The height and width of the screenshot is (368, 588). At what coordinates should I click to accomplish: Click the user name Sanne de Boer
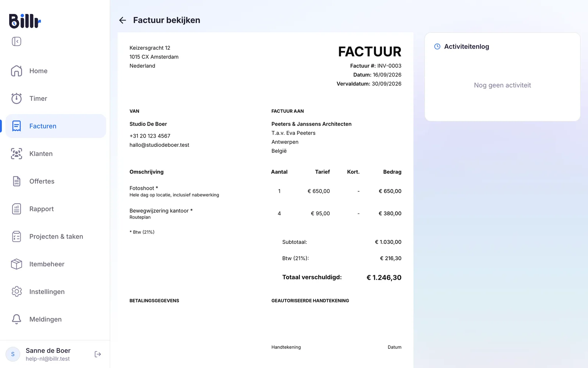(x=48, y=350)
